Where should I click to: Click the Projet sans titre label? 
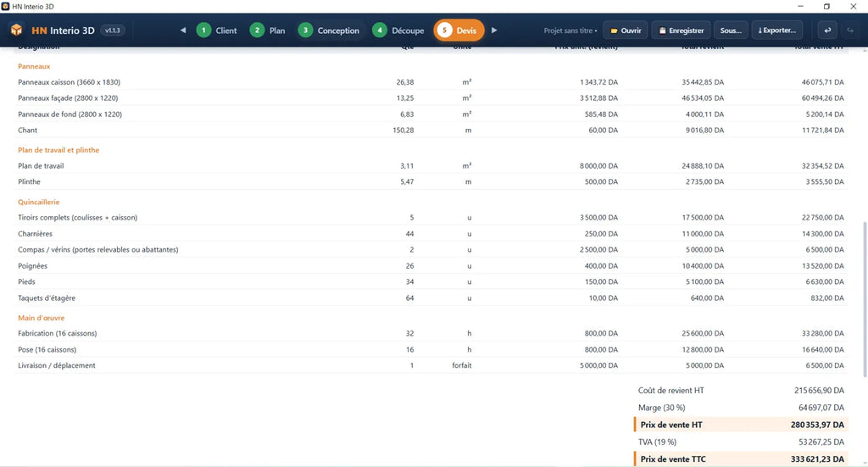tap(570, 31)
